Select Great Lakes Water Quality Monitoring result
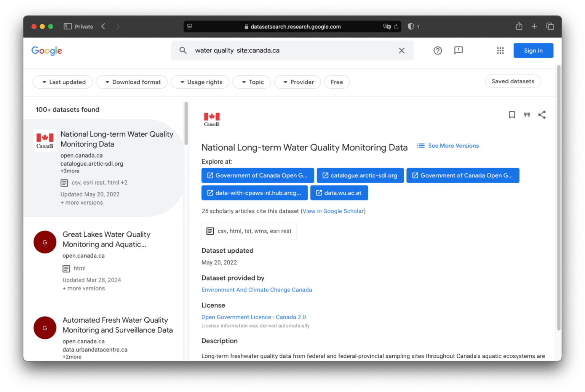 coord(106,239)
